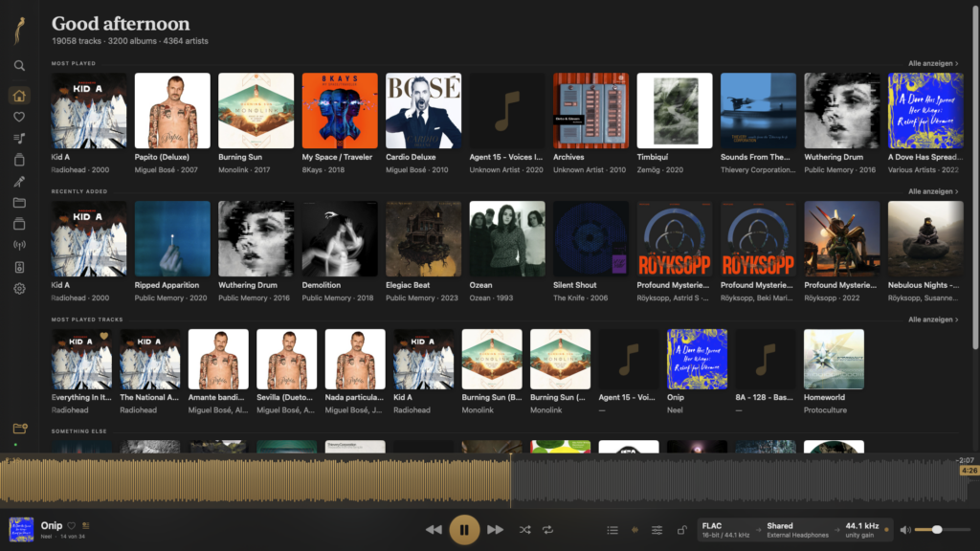This screenshot has height=551, width=980.
Task: Toggle the lock icon in player bar
Action: pyautogui.click(x=681, y=530)
